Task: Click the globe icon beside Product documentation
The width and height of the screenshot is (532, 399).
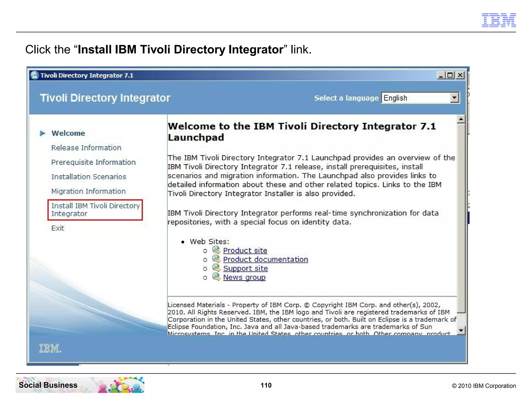Action: (x=216, y=259)
